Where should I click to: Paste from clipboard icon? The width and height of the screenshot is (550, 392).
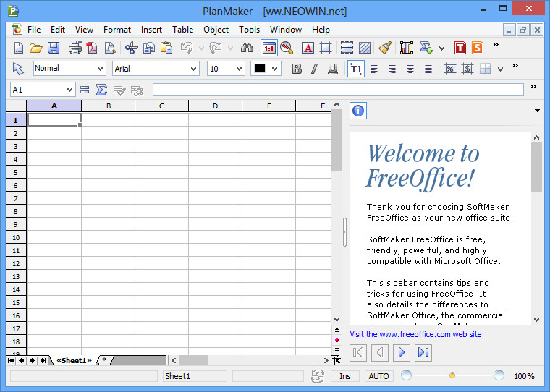click(x=166, y=48)
